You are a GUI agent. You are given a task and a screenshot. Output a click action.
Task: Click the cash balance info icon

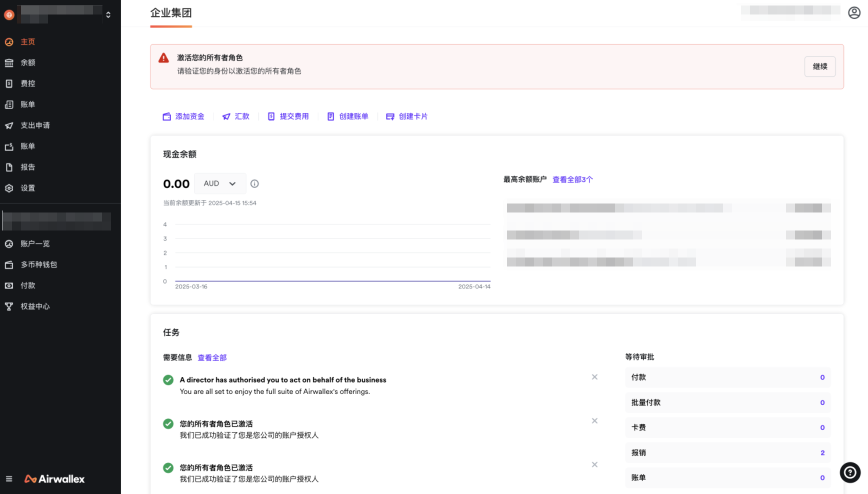[x=254, y=183]
